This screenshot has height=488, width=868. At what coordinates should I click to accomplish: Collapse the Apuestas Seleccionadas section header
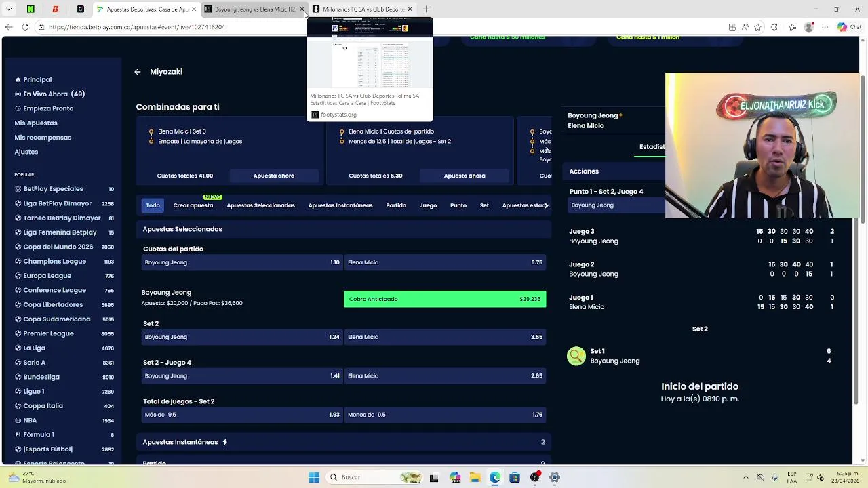click(344, 229)
